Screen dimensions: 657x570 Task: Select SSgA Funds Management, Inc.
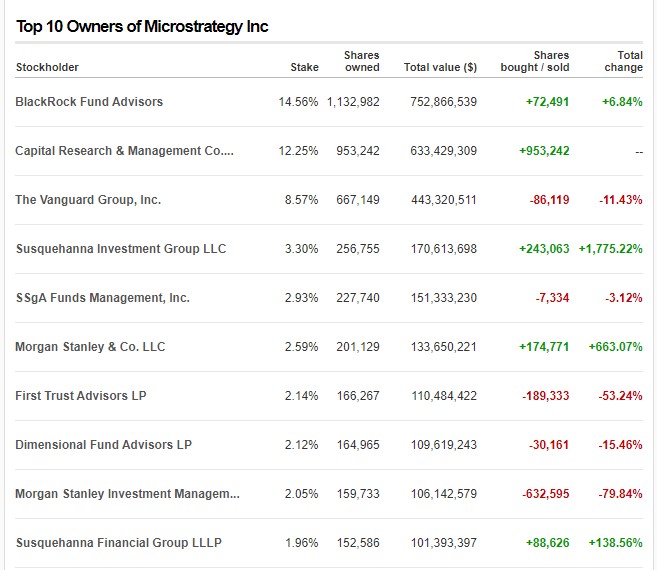(x=103, y=298)
